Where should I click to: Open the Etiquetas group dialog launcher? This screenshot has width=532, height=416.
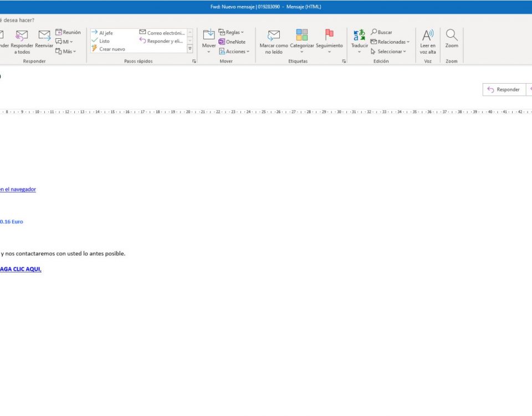344,62
